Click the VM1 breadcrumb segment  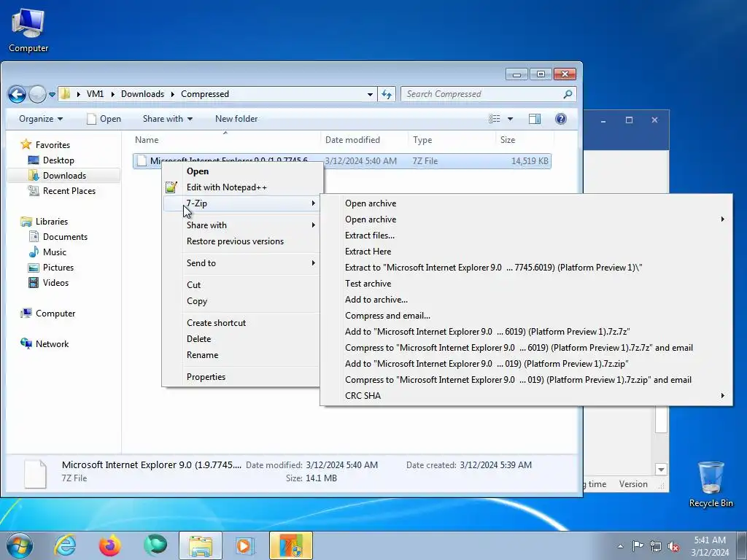(95, 94)
